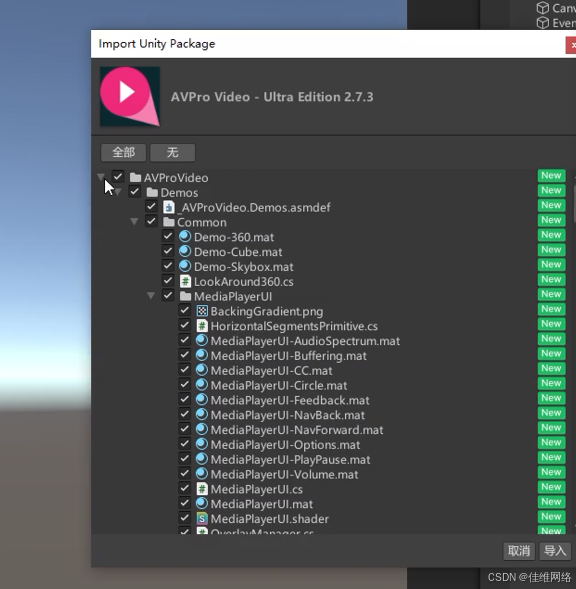Uncheck the Demo-360.mat checkbox
The width and height of the screenshot is (576, 589).
(x=168, y=236)
